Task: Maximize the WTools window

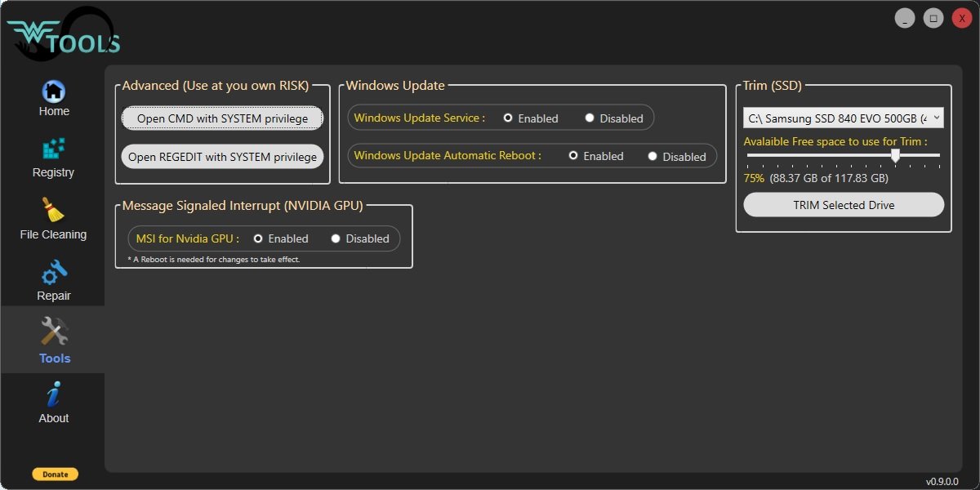Action: (933, 18)
